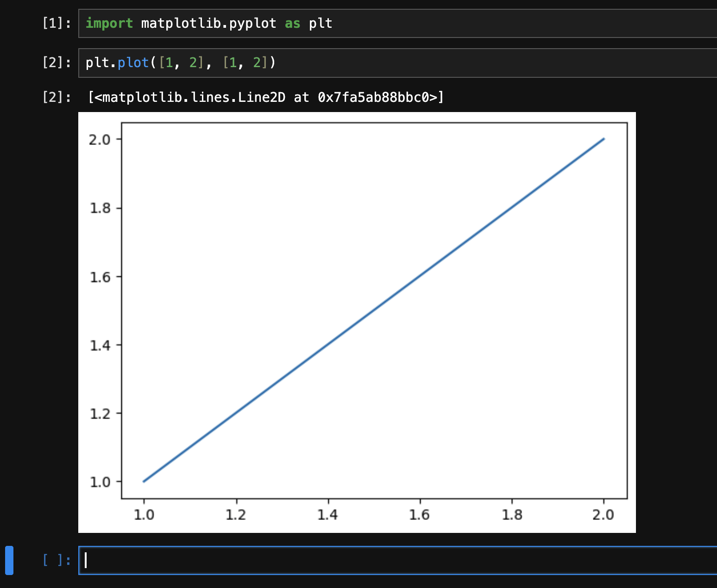
Task: Click the 2.0 tick label on the x-axis
Action: (604, 514)
